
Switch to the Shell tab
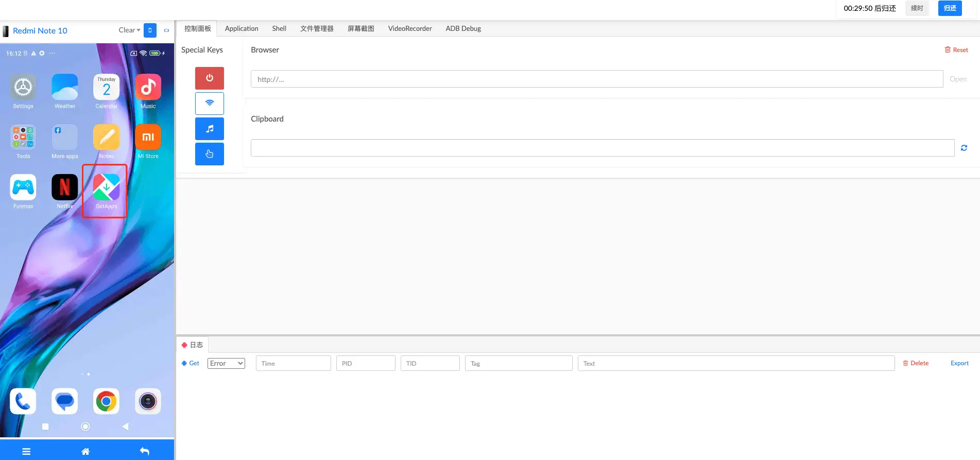coord(279,29)
